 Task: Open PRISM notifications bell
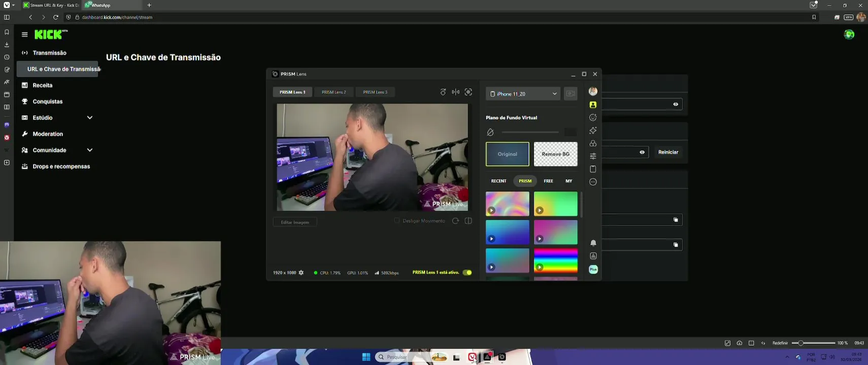point(593,243)
